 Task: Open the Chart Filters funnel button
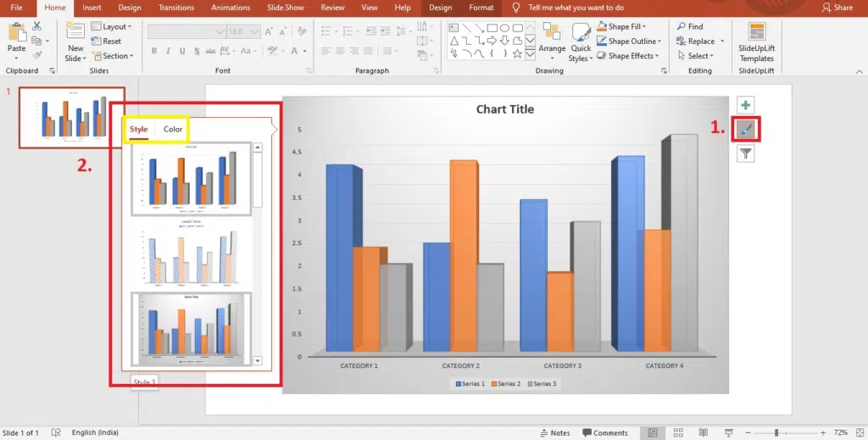pos(745,153)
